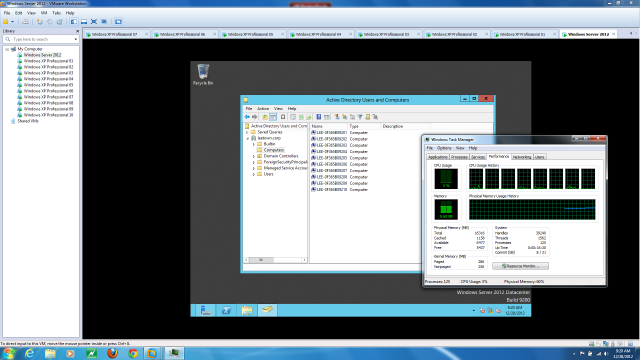Switch to Users tab in Task Manager
The image size is (640, 360).
(x=540, y=157)
